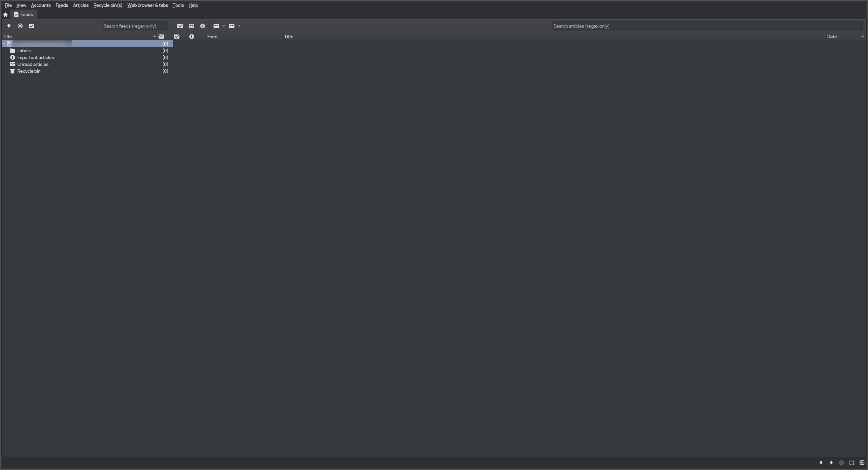Click the quit application icon in status bar

tap(861, 463)
